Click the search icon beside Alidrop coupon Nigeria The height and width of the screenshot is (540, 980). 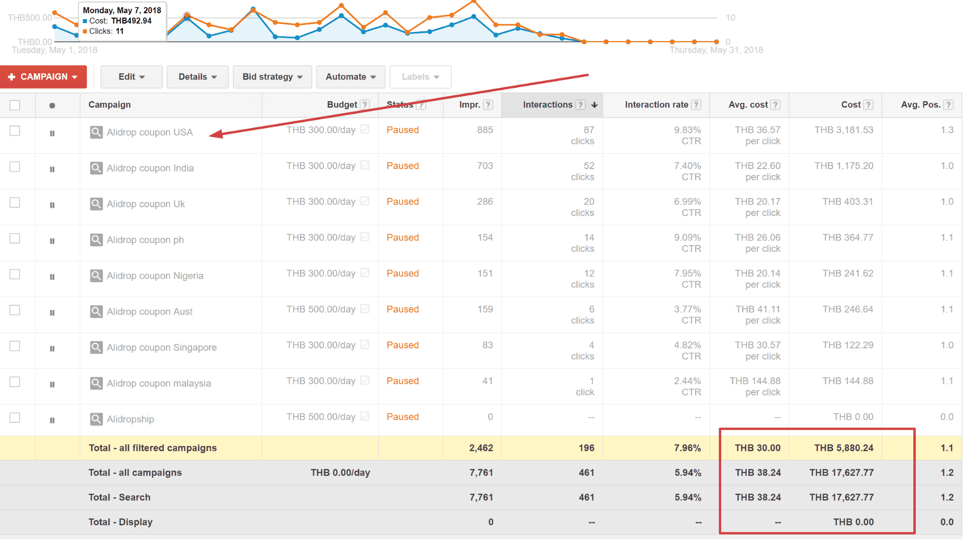[x=96, y=275]
